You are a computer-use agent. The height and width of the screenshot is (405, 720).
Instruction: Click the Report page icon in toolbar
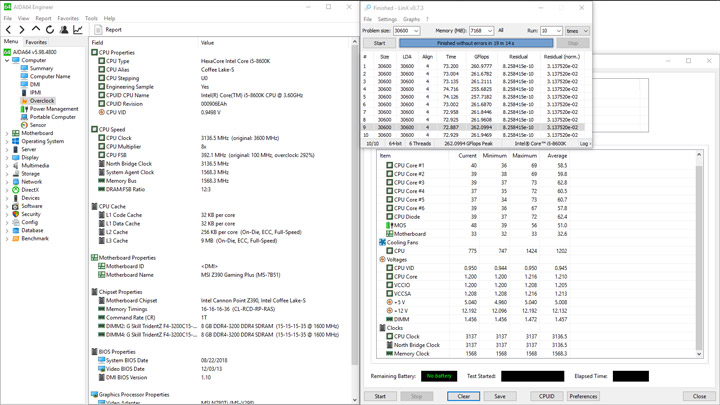[98, 30]
